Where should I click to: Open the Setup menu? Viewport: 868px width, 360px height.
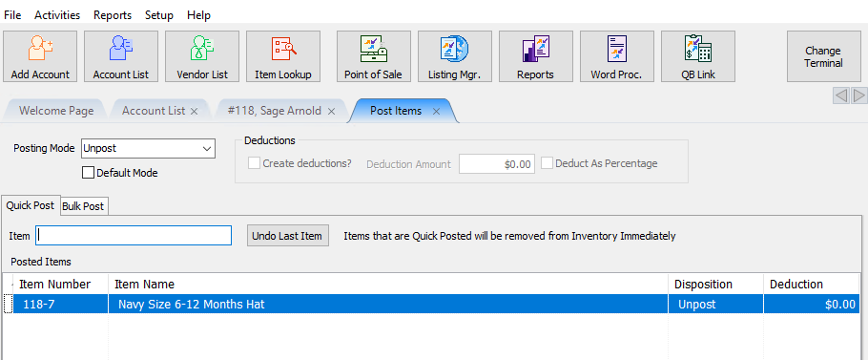159,15
